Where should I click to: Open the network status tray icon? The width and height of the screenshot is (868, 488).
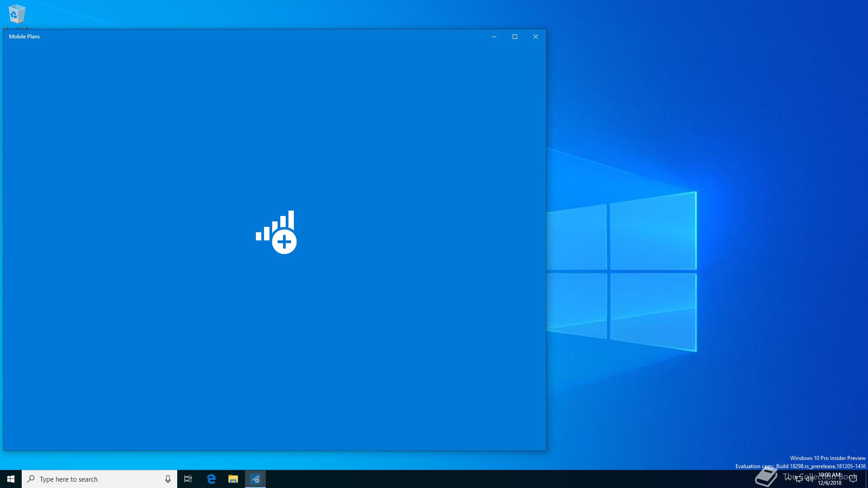coord(799,479)
